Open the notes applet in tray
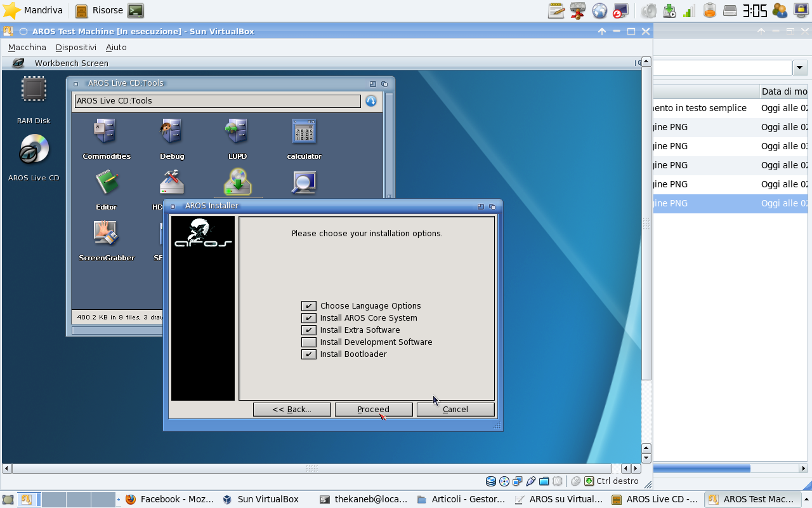This screenshot has width=812, height=508. 556,10
